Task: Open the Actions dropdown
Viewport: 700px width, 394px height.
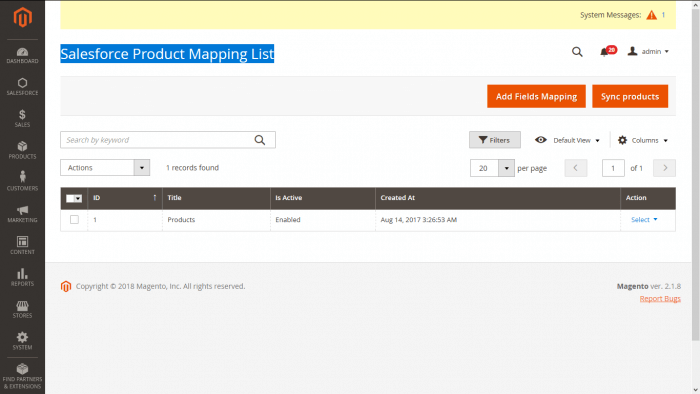Action: (105, 168)
